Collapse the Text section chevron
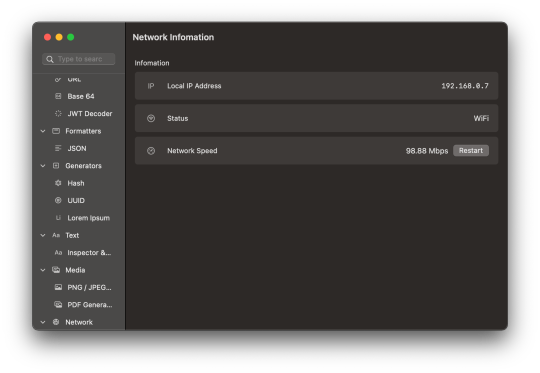This screenshot has height=373, width=540. point(43,235)
